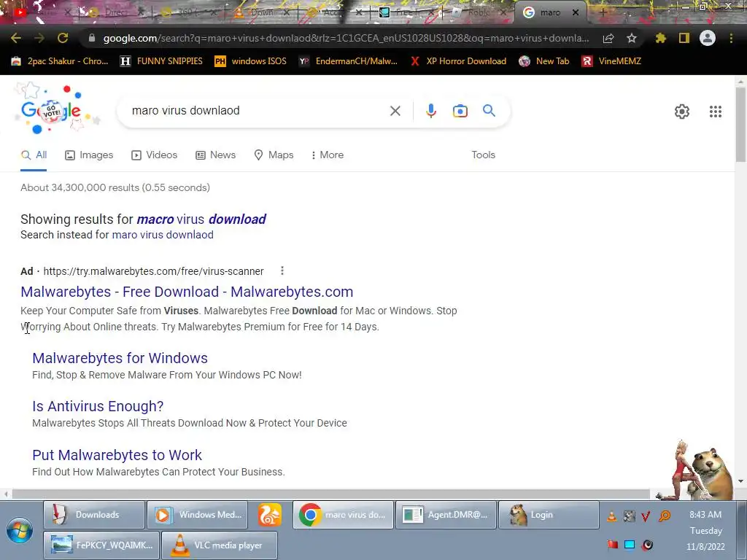Click the red V tray icon
Viewport: 747px width, 560px height.
pos(646,516)
